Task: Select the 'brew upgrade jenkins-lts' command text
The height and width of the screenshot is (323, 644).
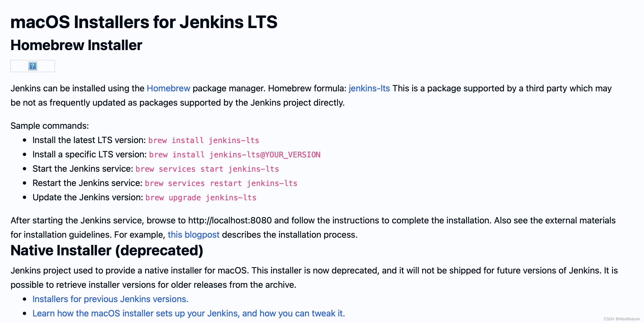Action: pos(200,198)
